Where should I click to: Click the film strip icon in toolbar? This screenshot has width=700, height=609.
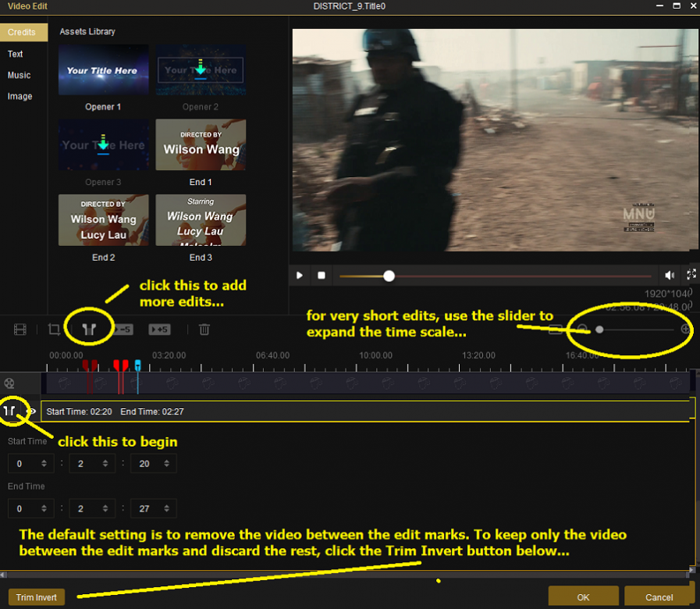pyautogui.click(x=20, y=329)
